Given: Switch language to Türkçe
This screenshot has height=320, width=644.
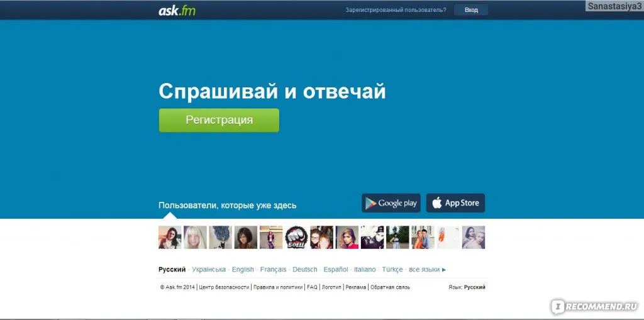Looking at the screenshot, I should click(392, 270).
